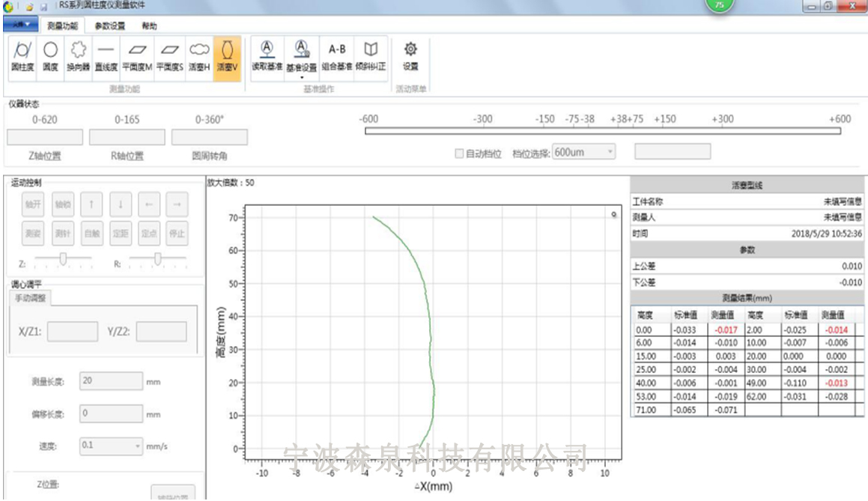Choose the 直线度 straightness tool
This screenshot has height=501, width=868.
point(106,57)
